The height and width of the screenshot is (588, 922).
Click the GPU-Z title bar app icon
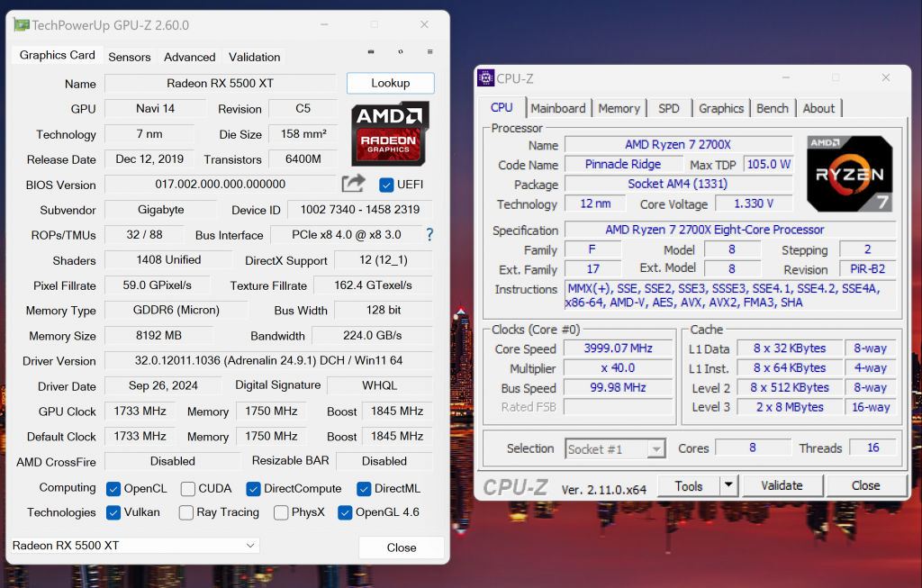click(x=22, y=25)
